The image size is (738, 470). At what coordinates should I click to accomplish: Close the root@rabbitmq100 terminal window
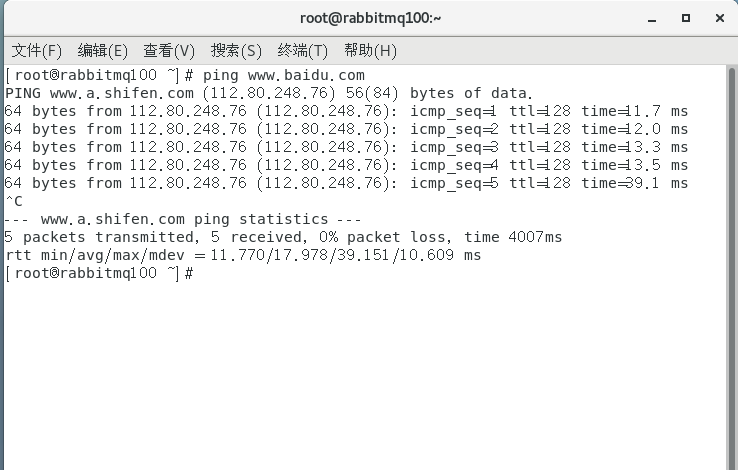coord(719,18)
